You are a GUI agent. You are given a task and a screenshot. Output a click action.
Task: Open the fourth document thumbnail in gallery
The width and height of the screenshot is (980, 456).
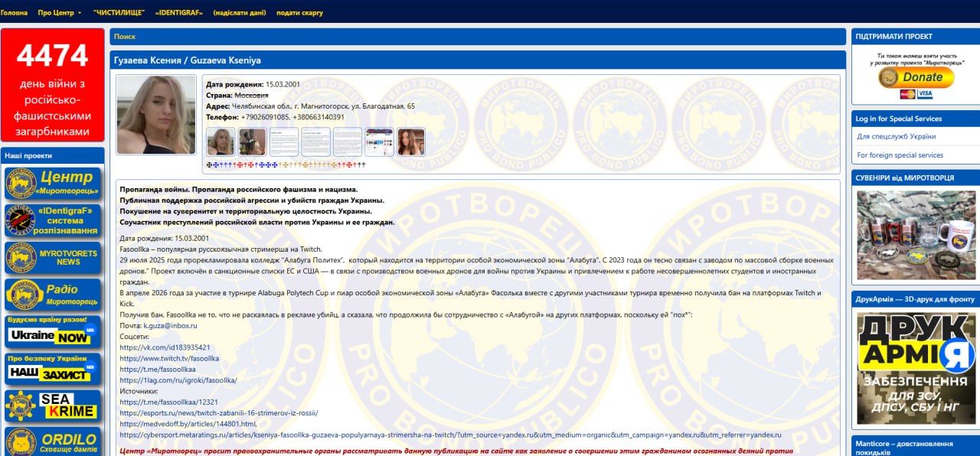(315, 142)
